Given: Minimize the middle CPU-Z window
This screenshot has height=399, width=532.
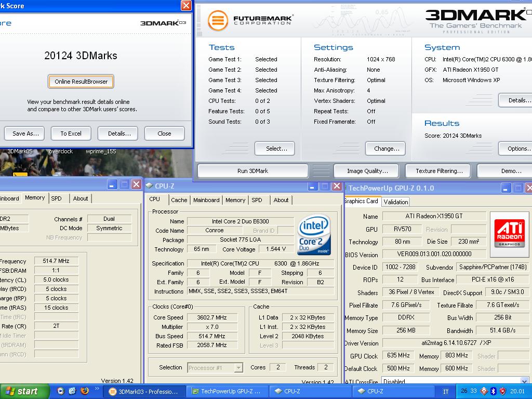Looking at the screenshot, I should point(312,186).
